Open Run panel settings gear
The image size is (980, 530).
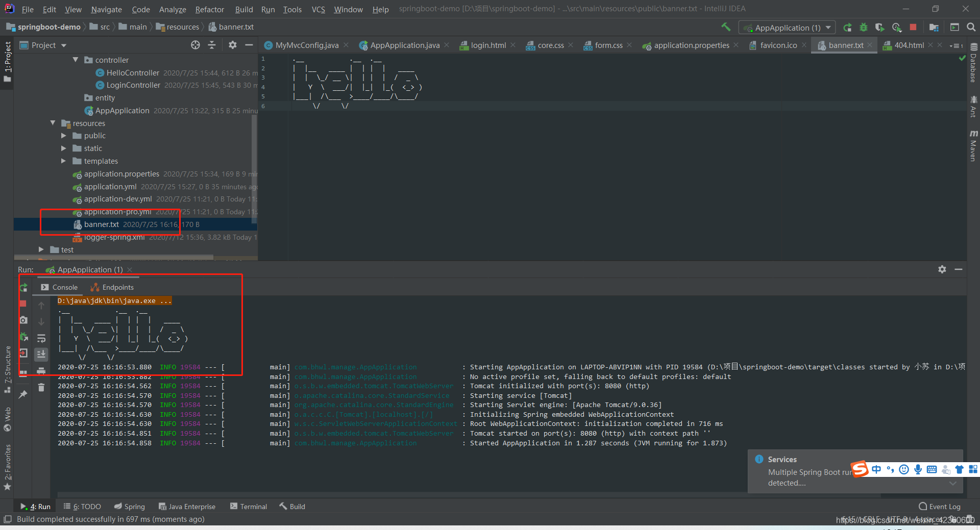(x=942, y=269)
